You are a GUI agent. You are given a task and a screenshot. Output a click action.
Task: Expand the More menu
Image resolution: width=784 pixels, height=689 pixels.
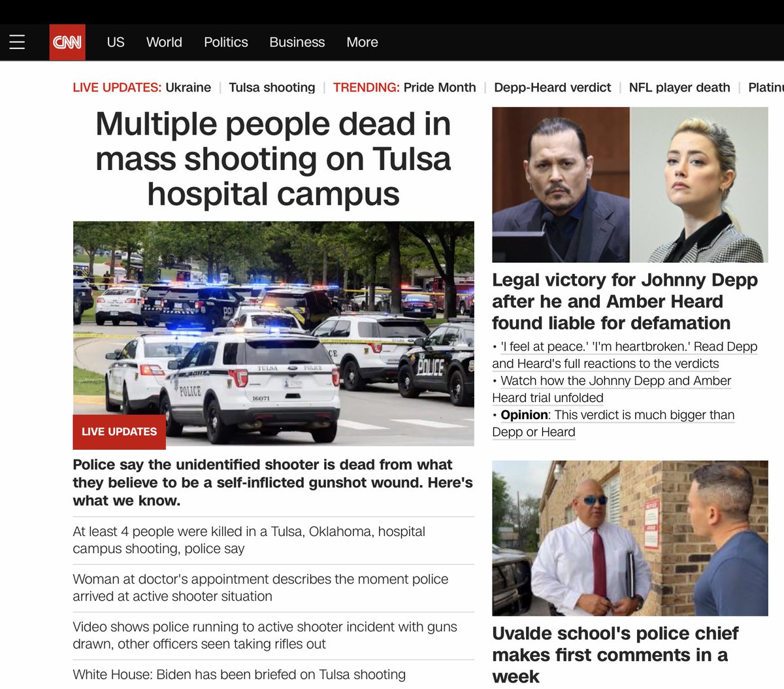click(363, 42)
